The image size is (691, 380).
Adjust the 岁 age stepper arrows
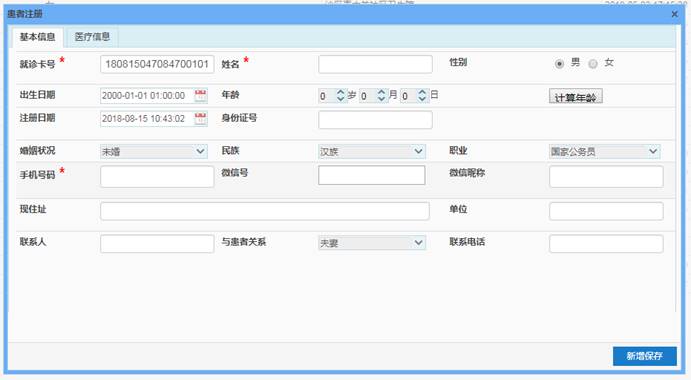point(340,95)
